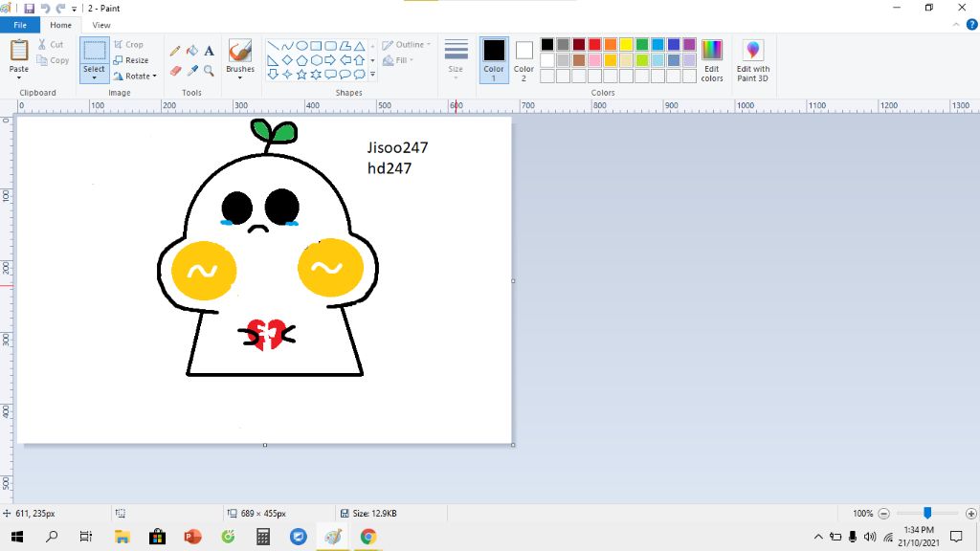Open the Brushes dropdown arrow
The height and width of the screenshot is (551, 980).
(x=240, y=77)
